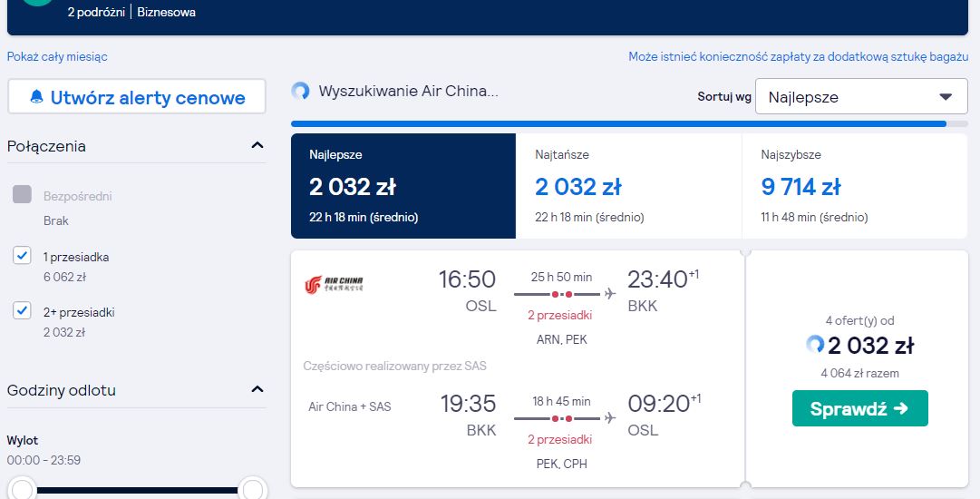Click the arrow icon on the Sprawdź button
980x499 pixels.
[x=900, y=408]
